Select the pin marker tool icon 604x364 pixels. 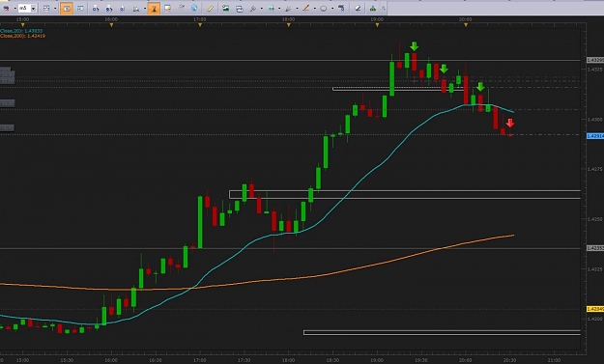tap(253, 8)
